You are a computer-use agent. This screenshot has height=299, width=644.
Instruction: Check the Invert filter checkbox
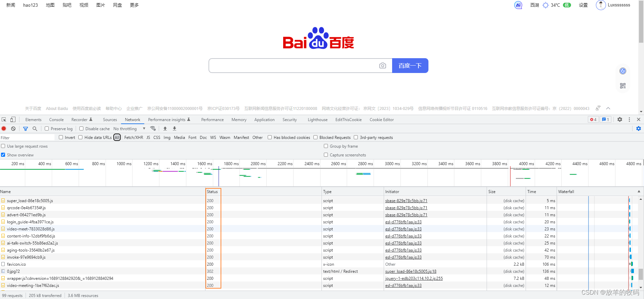coord(61,137)
